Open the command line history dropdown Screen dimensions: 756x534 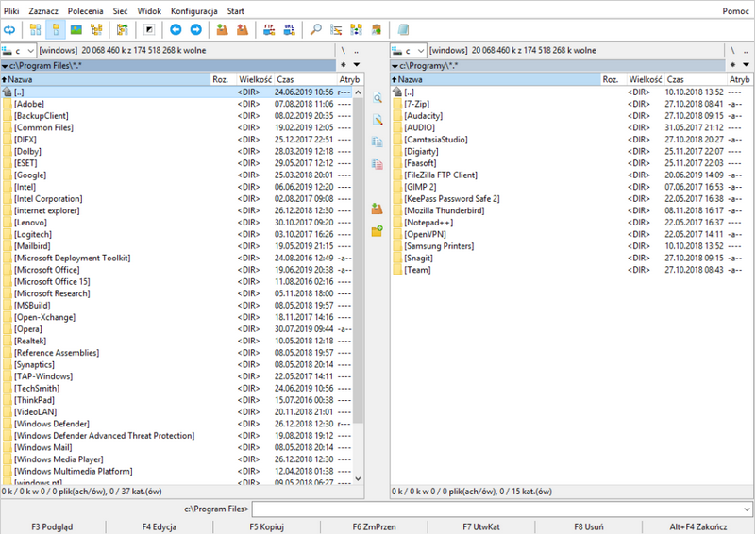click(x=747, y=509)
